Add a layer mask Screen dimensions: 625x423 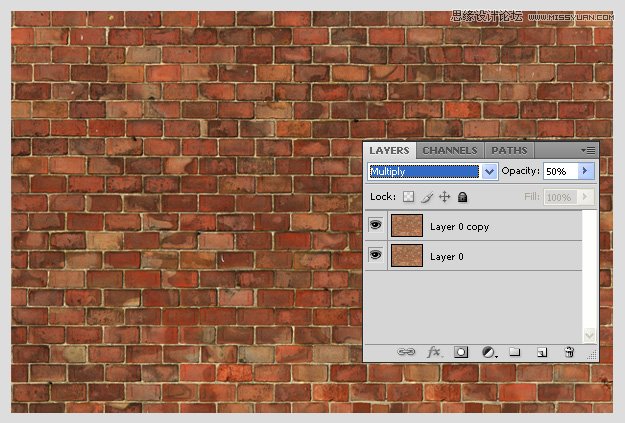461,352
